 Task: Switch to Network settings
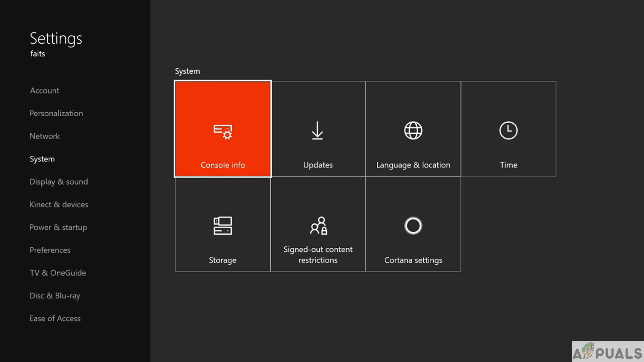coord(45,136)
